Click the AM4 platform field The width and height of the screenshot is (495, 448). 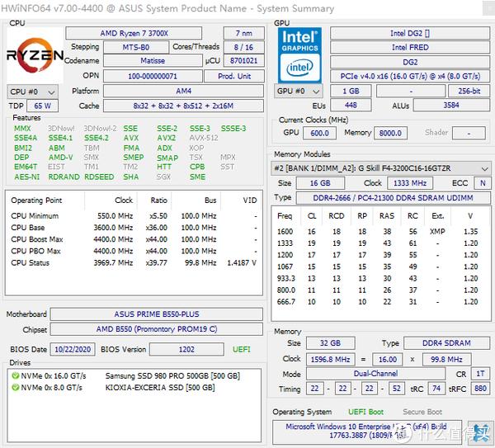[x=184, y=91]
